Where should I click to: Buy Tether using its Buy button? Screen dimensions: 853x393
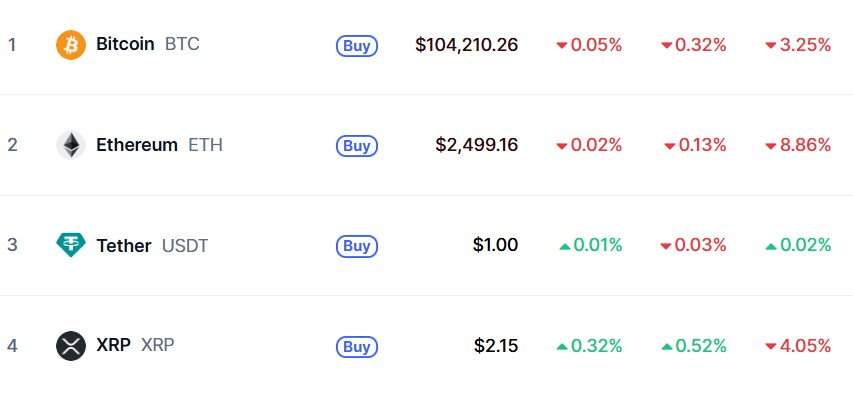coord(357,246)
